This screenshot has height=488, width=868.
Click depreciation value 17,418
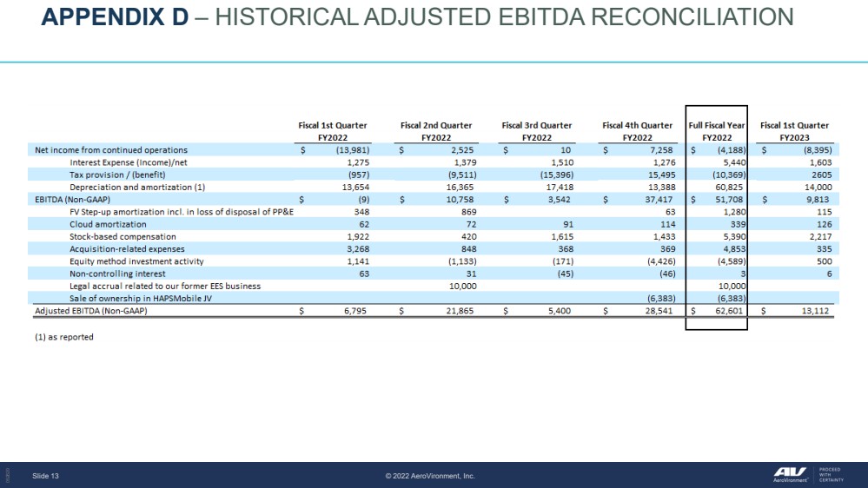[558, 187]
